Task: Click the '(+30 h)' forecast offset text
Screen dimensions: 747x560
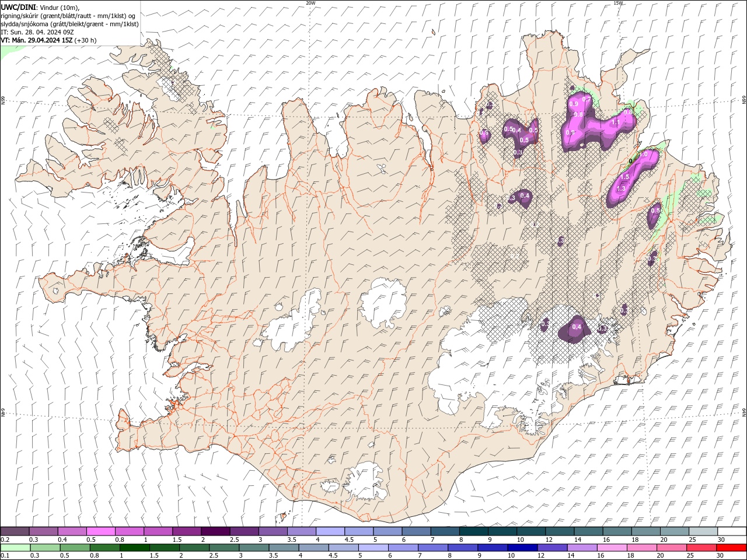Action: pyautogui.click(x=85, y=40)
